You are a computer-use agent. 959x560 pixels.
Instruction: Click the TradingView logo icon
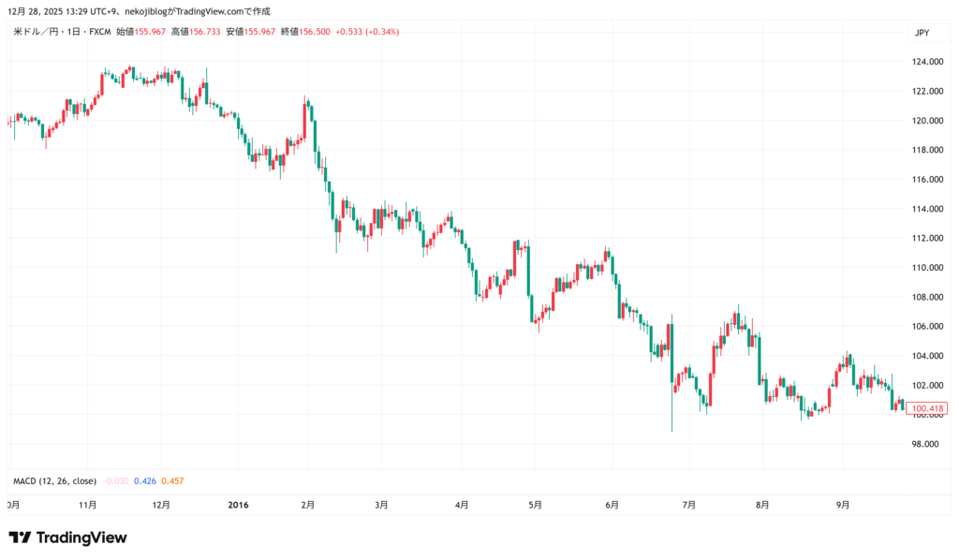tap(20, 538)
